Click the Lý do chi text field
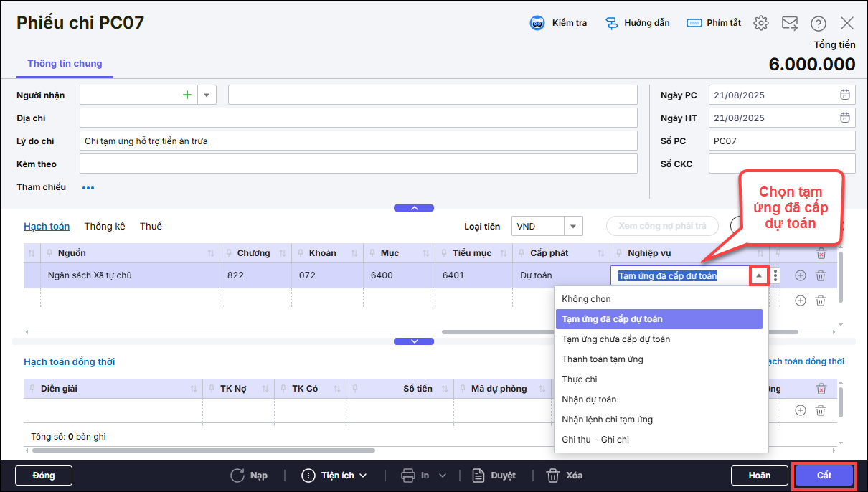868x492 pixels. pos(359,141)
